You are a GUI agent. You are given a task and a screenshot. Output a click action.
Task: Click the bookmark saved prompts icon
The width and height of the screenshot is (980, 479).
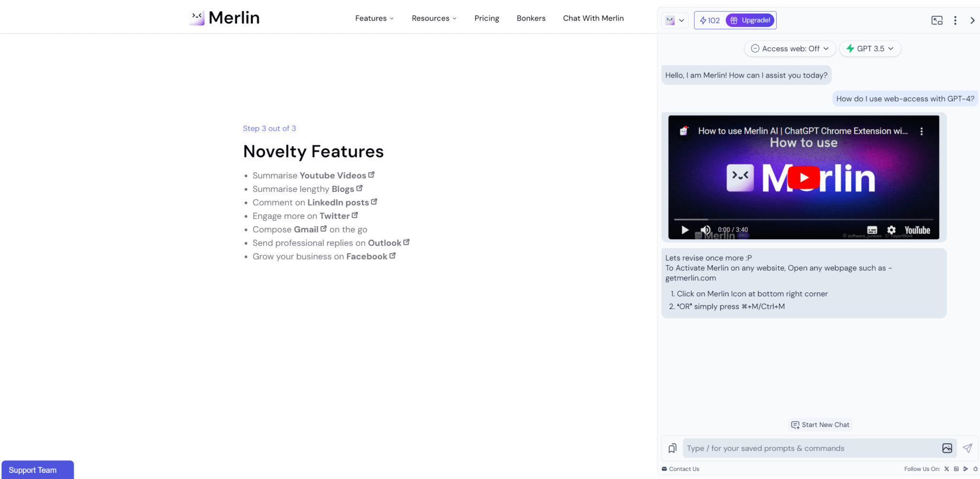[672, 448]
